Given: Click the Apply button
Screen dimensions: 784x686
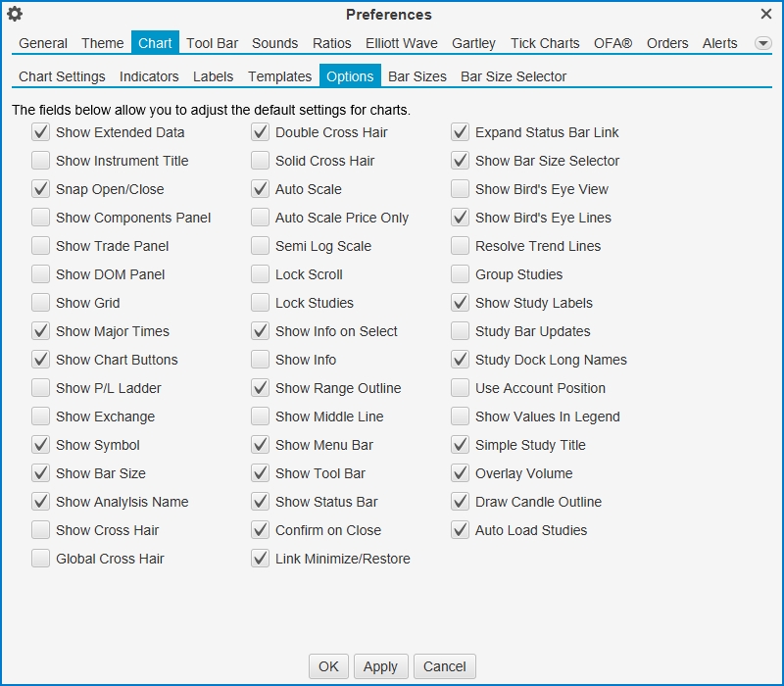Looking at the screenshot, I should [380, 666].
